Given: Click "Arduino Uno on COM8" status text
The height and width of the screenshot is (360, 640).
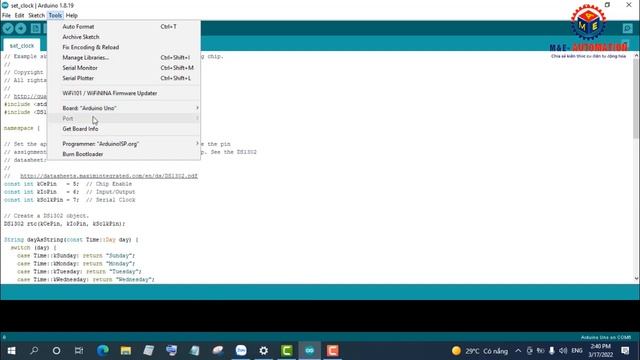Looking at the screenshot, I should 606,338.
